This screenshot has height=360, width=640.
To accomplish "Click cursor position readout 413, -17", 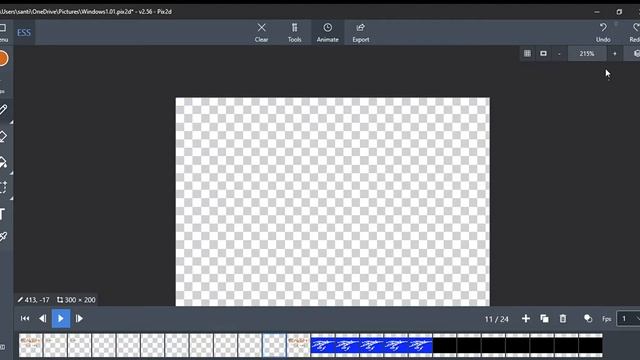I will click(x=33, y=300).
